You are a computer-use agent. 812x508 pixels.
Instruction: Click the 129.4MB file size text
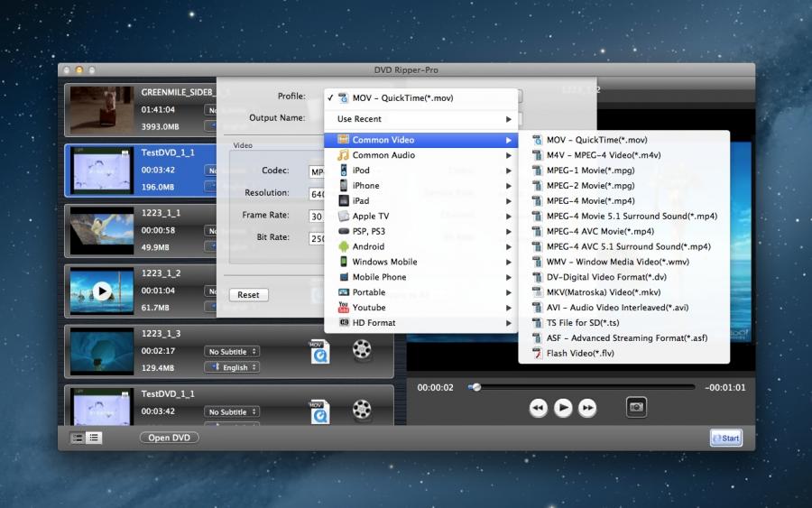coord(157,368)
